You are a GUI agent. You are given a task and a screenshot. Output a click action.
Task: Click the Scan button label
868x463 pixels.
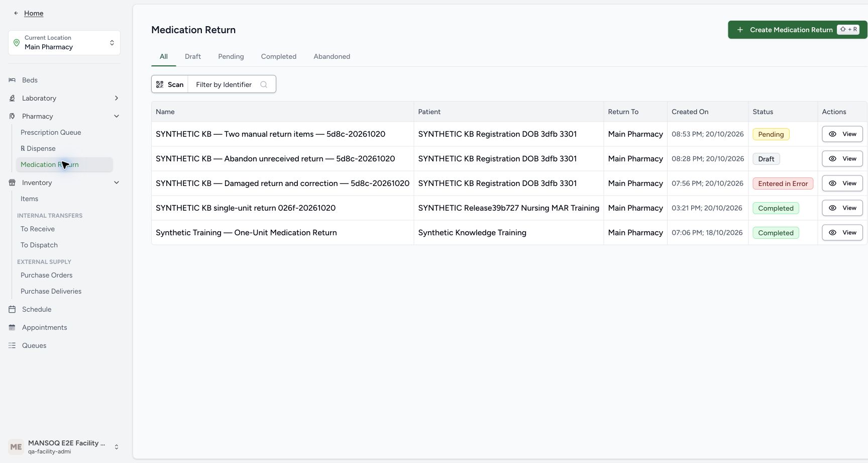(175, 84)
